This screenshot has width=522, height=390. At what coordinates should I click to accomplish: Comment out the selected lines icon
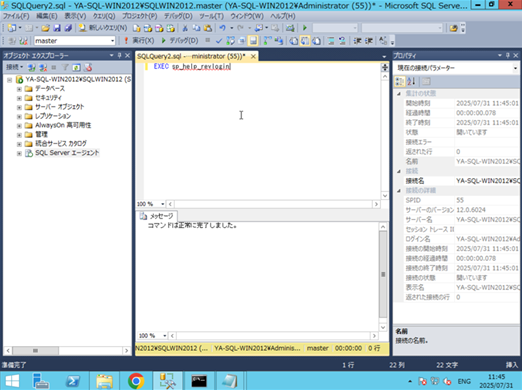[x=331, y=41]
